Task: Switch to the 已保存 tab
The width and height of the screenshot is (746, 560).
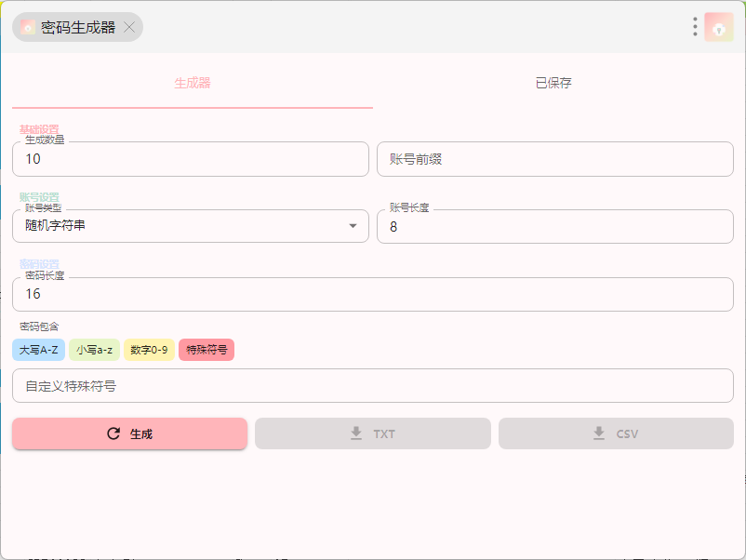Action: click(x=553, y=83)
